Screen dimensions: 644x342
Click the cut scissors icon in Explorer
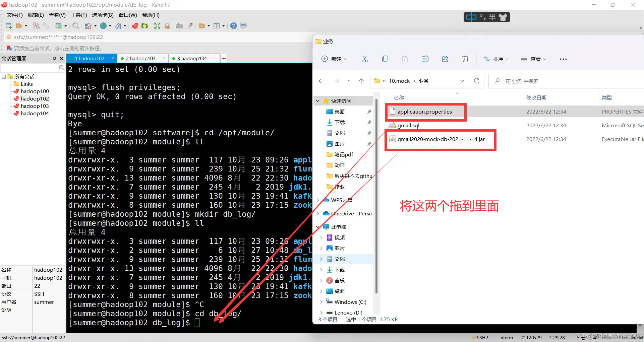[365, 59]
